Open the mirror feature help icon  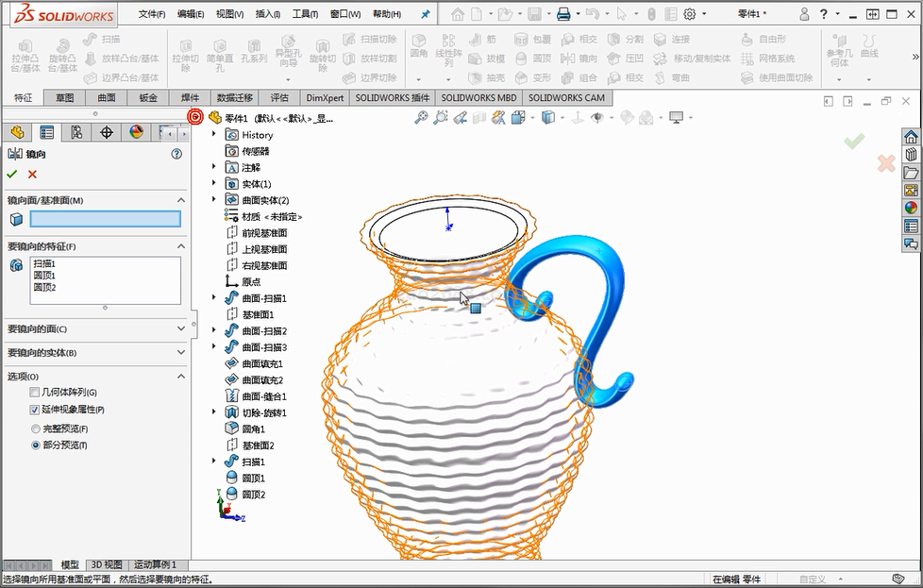(x=176, y=154)
